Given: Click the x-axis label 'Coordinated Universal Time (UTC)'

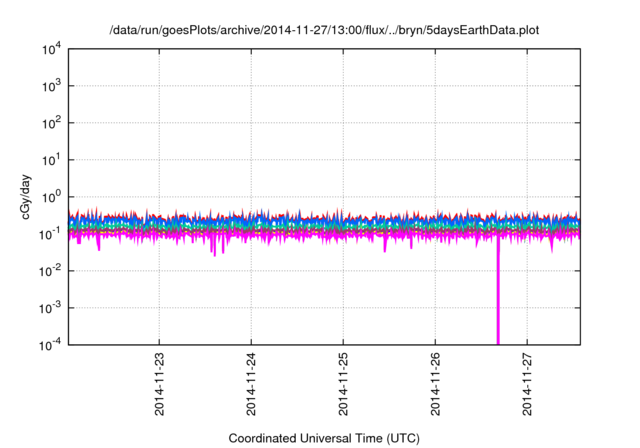Looking at the screenshot, I should (324, 439).
